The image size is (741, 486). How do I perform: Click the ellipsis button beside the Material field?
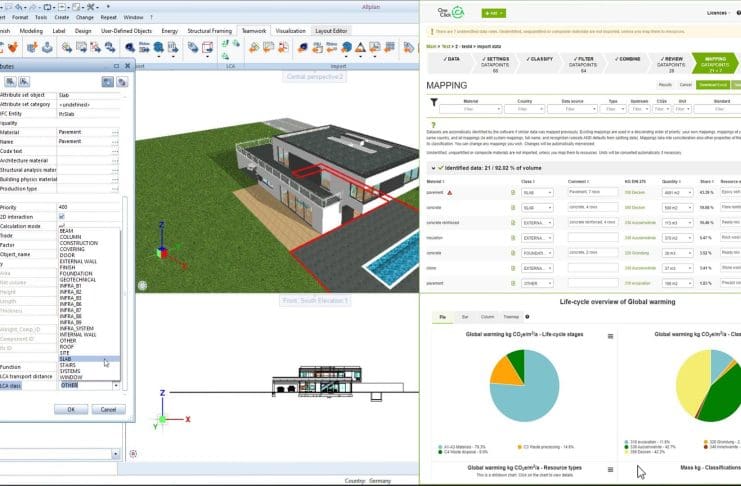click(115, 132)
